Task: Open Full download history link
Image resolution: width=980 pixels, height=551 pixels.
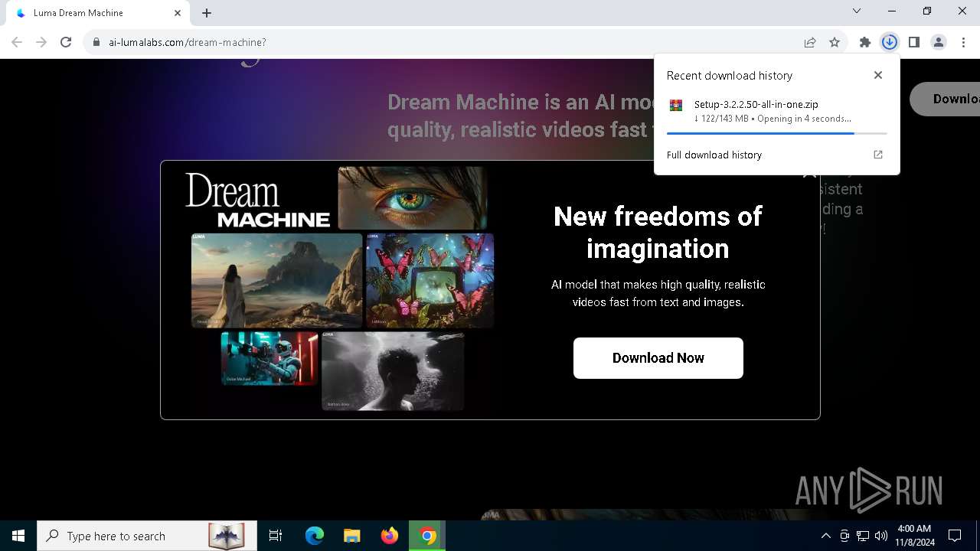Action: pos(714,155)
